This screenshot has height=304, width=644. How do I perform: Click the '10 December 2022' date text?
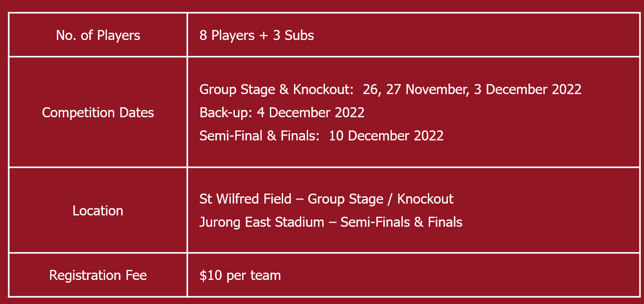click(386, 135)
